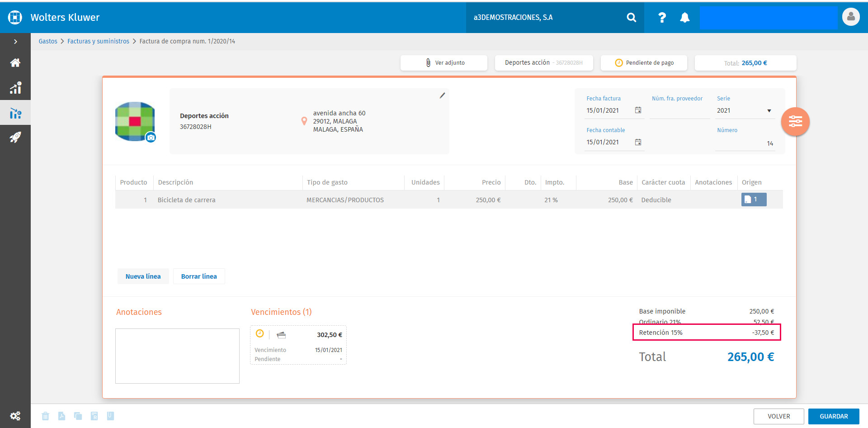Go to Facturas y suministros breadcrumb
The height and width of the screenshot is (428, 868).
pos(98,41)
